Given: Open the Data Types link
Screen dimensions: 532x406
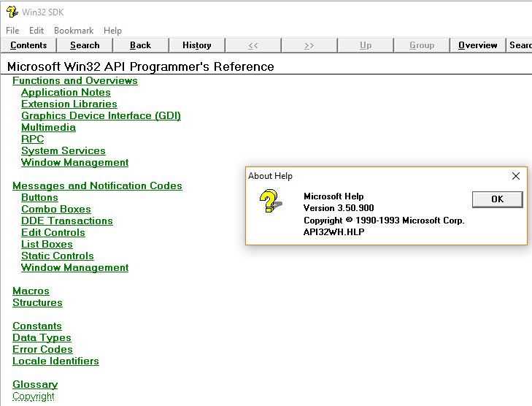Looking at the screenshot, I should click(42, 338).
